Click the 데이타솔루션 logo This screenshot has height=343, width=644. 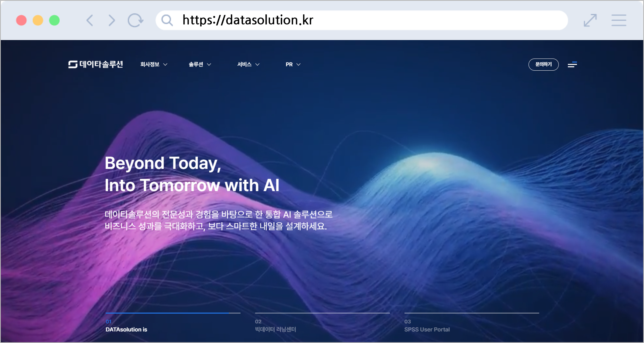[96, 64]
